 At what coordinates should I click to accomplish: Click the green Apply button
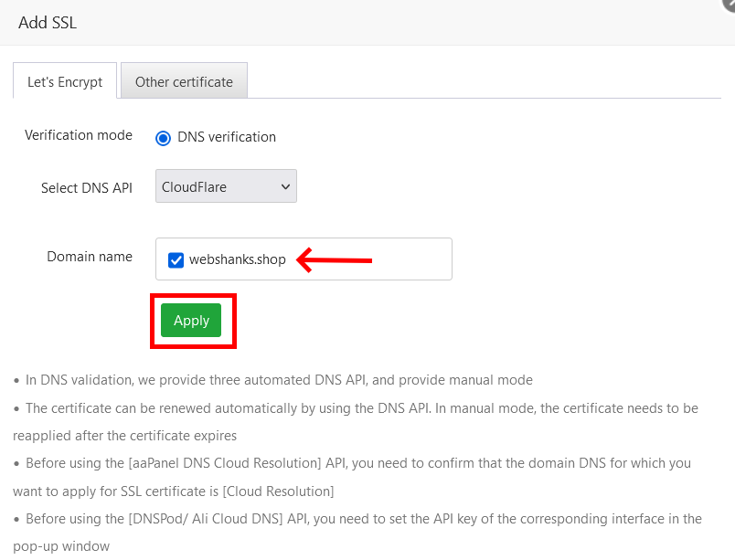[191, 321]
